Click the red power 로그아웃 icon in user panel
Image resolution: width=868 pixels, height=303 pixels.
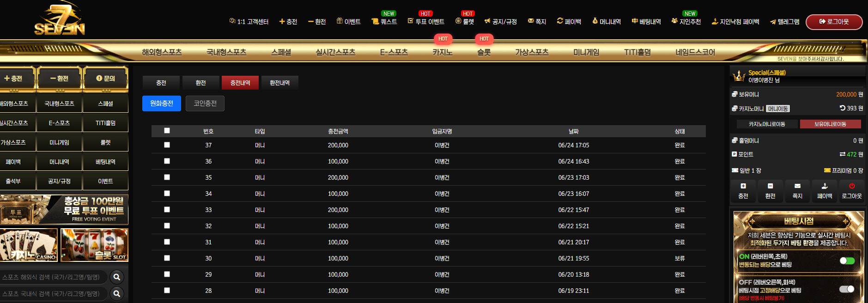coord(852,186)
